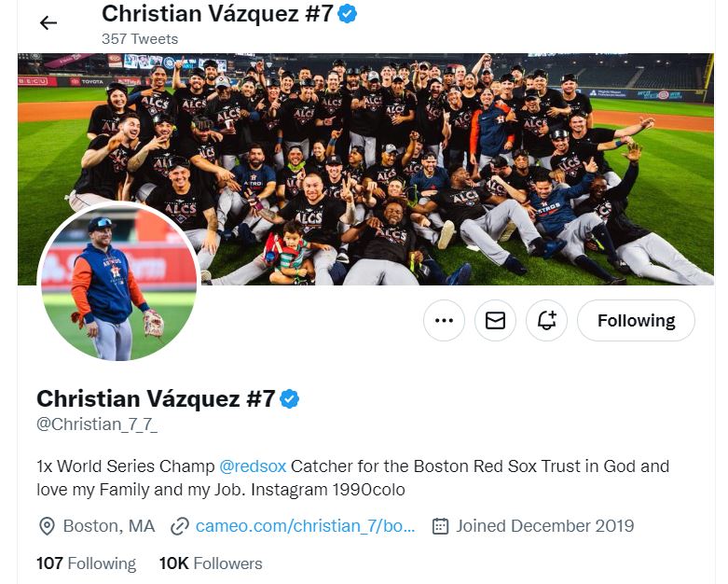The height and width of the screenshot is (584, 728).
Task: Click the calendar icon beside the join date
Action: tap(441, 526)
